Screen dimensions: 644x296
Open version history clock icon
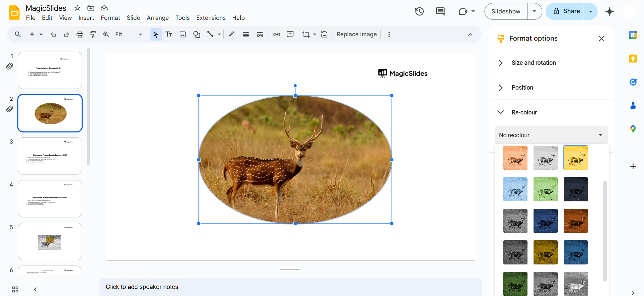coord(419,11)
